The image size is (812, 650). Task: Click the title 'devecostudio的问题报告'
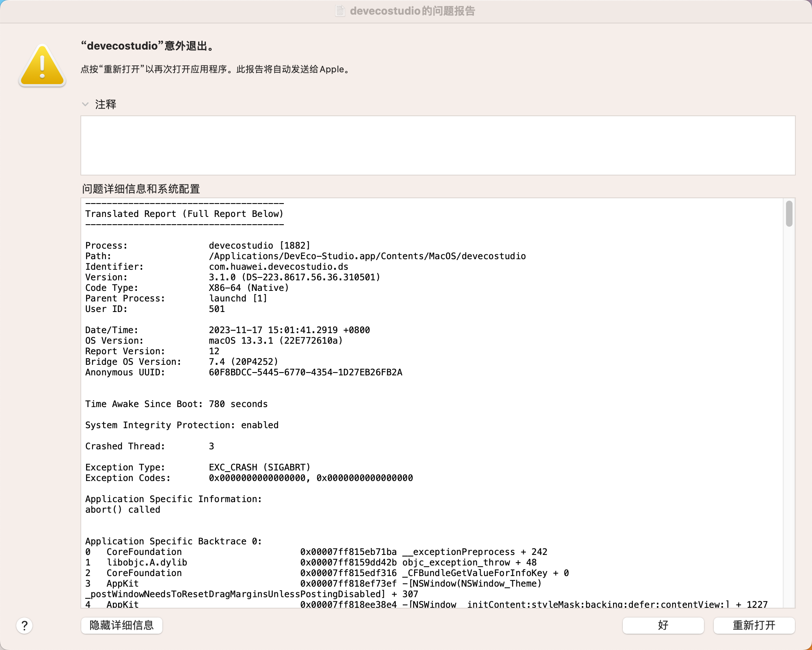pyautogui.click(x=412, y=11)
